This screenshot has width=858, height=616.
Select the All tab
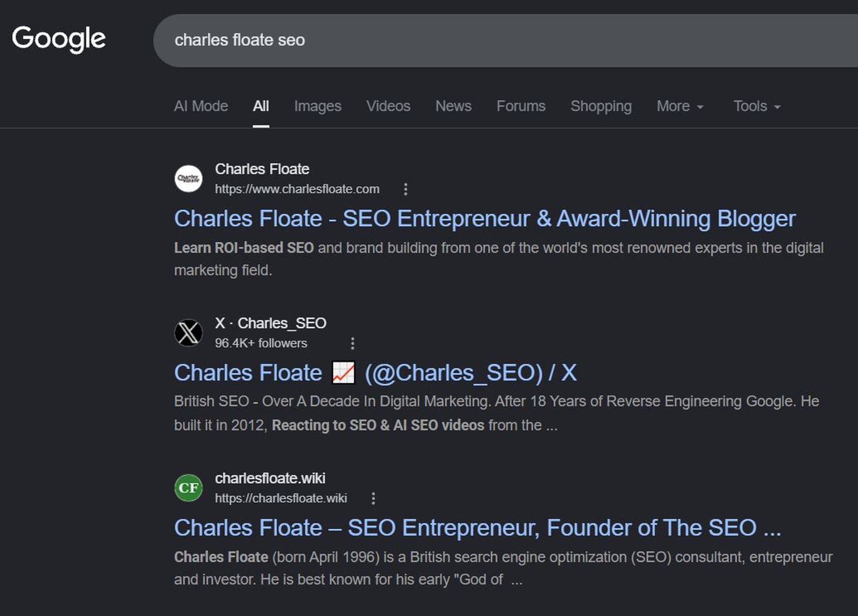click(x=261, y=106)
